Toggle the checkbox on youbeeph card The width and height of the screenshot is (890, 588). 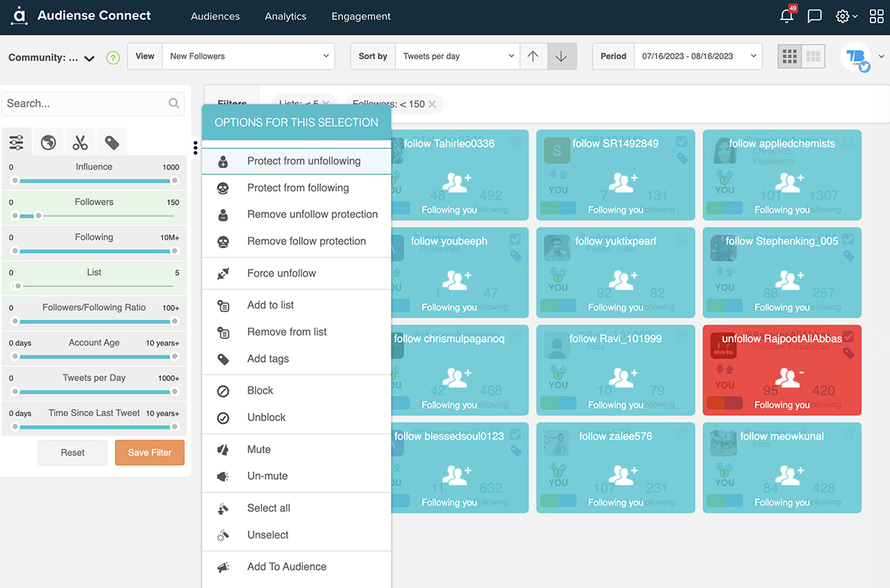[x=515, y=239]
